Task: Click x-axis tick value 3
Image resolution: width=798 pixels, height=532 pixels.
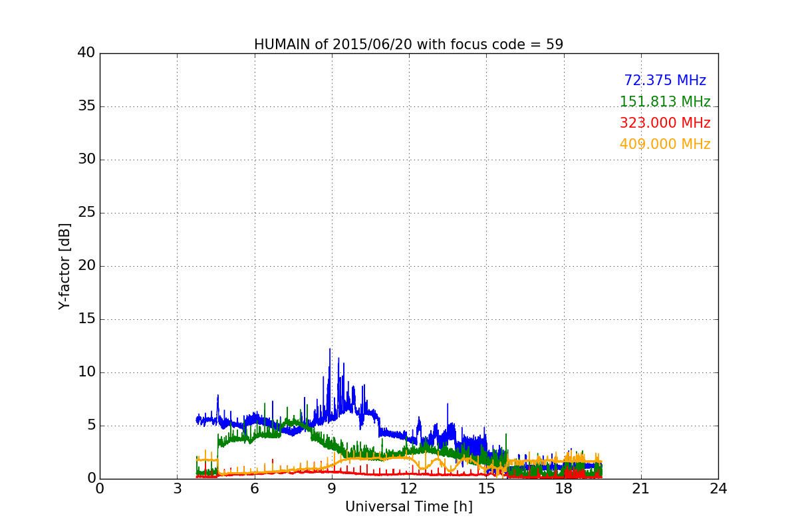Action: (x=177, y=489)
